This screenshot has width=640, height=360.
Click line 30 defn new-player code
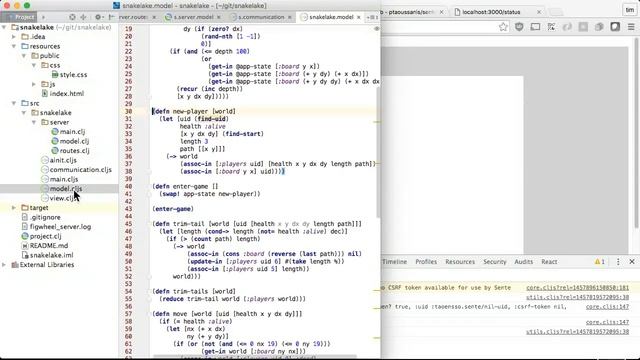click(x=194, y=111)
